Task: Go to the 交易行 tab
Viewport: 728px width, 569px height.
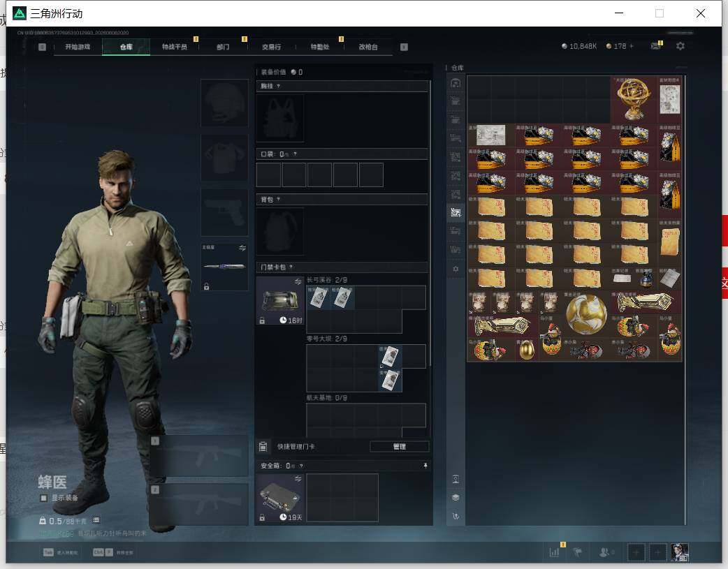Action: (271, 47)
